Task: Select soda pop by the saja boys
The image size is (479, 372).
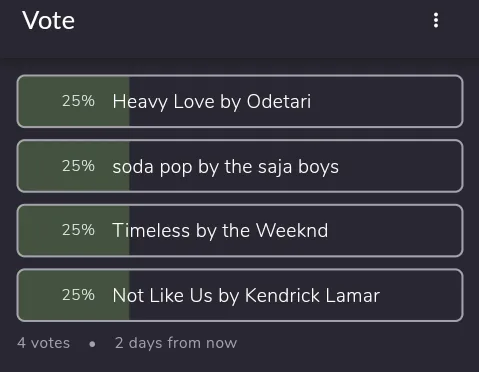Action: coord(240,166)
